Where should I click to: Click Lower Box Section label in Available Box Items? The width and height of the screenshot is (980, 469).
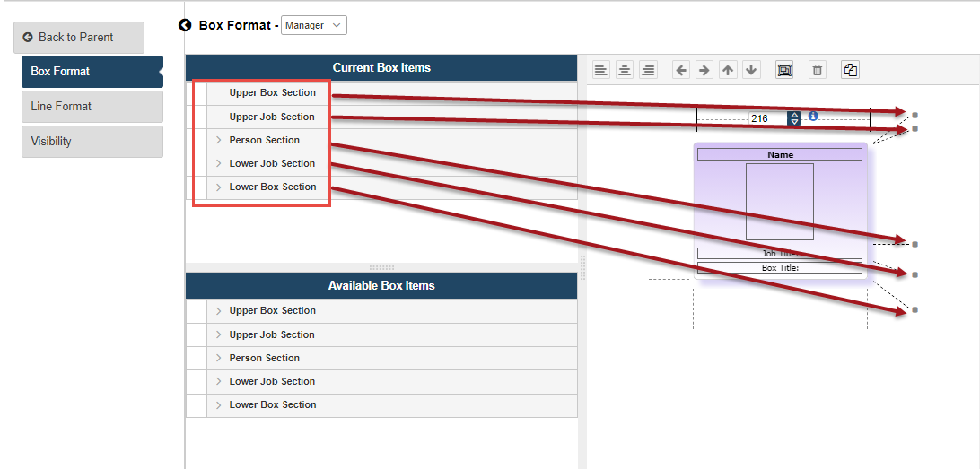tap(273, 404)
